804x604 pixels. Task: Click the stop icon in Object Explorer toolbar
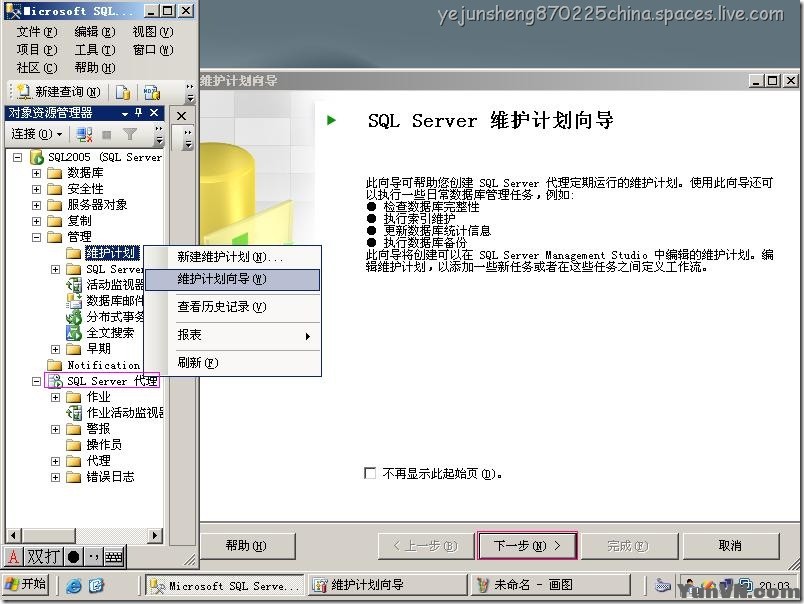click(x=107, y=135)
